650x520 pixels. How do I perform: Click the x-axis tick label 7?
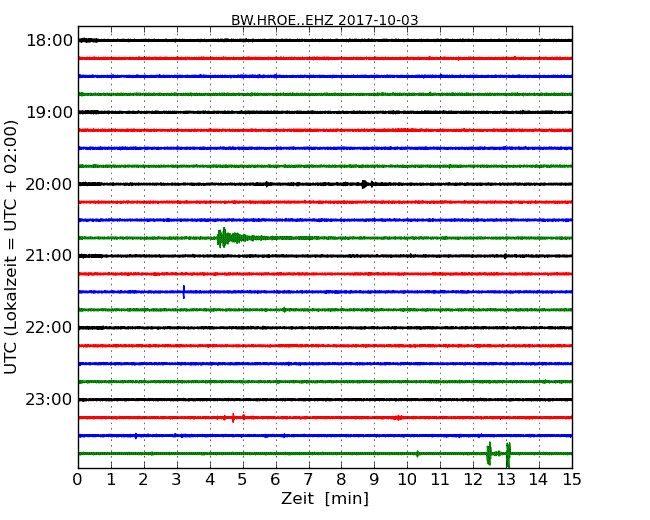308,480
